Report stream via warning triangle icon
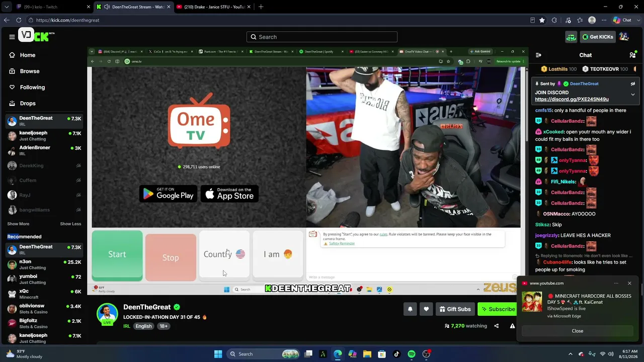This screenshot has height=362, width=644. coord(512,326)
